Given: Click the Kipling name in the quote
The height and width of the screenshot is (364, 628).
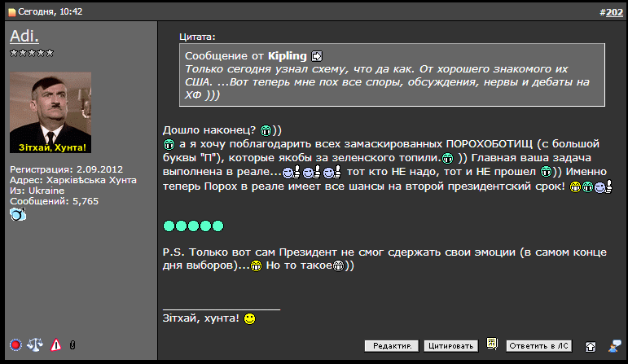Looking at the screenshot, I should tap(288, 55).
